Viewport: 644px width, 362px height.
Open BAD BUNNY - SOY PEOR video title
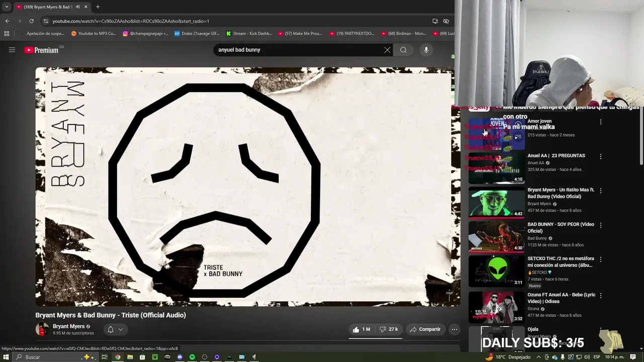click(560, 228)
